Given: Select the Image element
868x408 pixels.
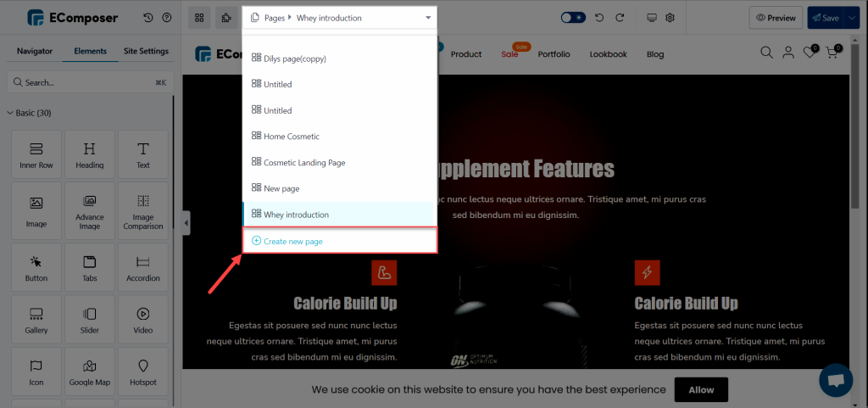Looking at the screenshot, I should (36, 212).
